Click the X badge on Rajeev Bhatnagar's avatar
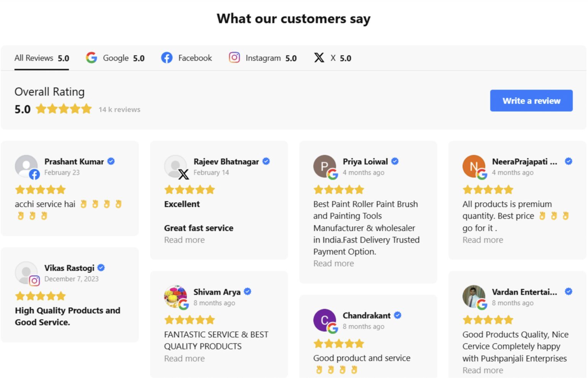This screenshot has height=378, width=588. [184, 175]
